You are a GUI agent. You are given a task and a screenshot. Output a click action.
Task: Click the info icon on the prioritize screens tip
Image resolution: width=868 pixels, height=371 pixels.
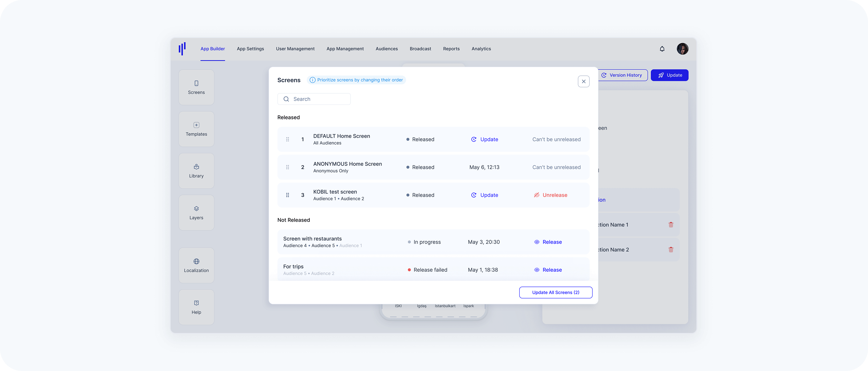313,80
